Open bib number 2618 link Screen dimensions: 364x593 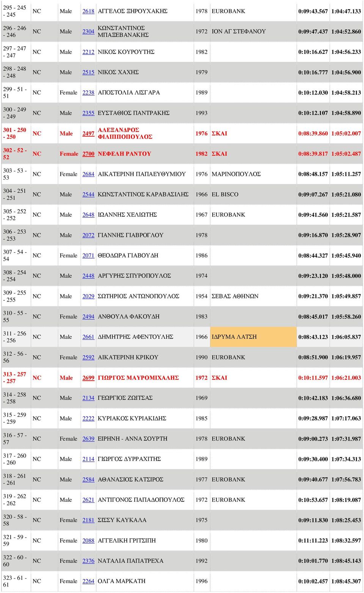(88, 11)
